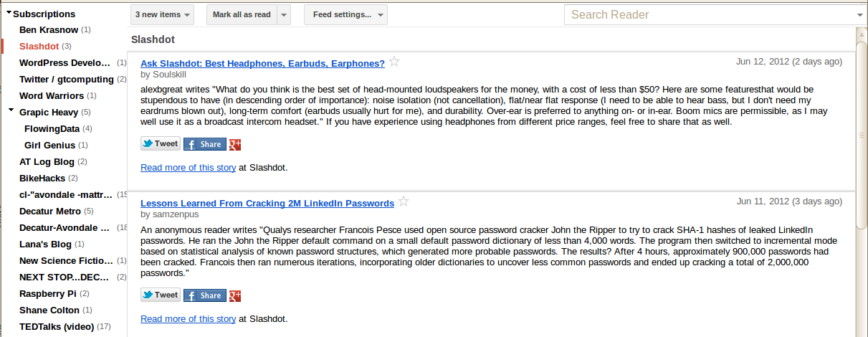Open Ask Slashdot headphones article title
The width and height of the screenshot is (868, 337).
point(262,63)
